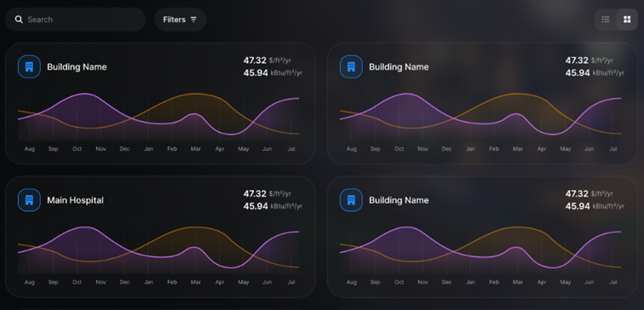This screenshot has width=644, height=310.
Task: Click the top-left card building icon
Action: (x=29, y=66)
